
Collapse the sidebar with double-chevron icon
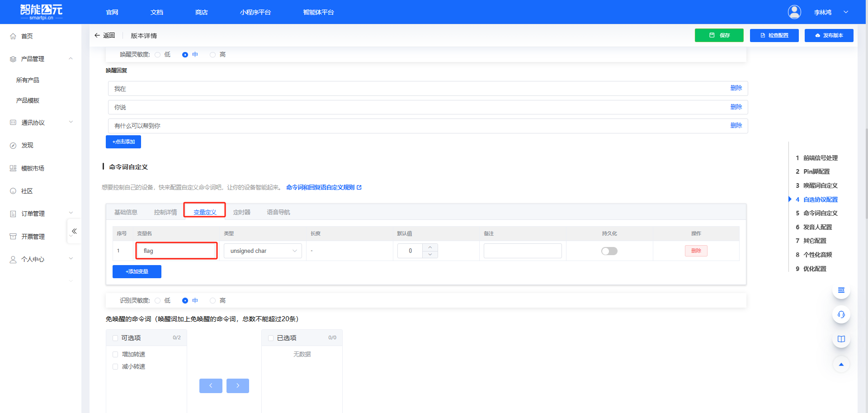pos(74,231)
